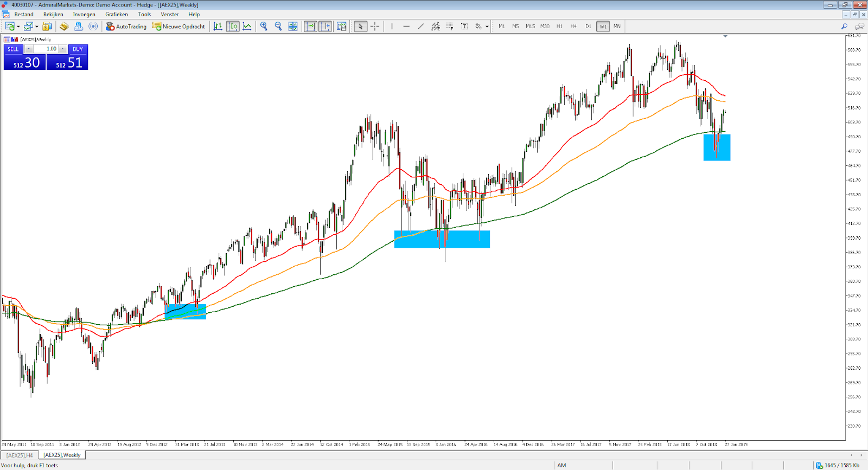This screenshot has width=868, height=470.
Task: Open the Grafieken menu
Action: click(x=117, y=15)
